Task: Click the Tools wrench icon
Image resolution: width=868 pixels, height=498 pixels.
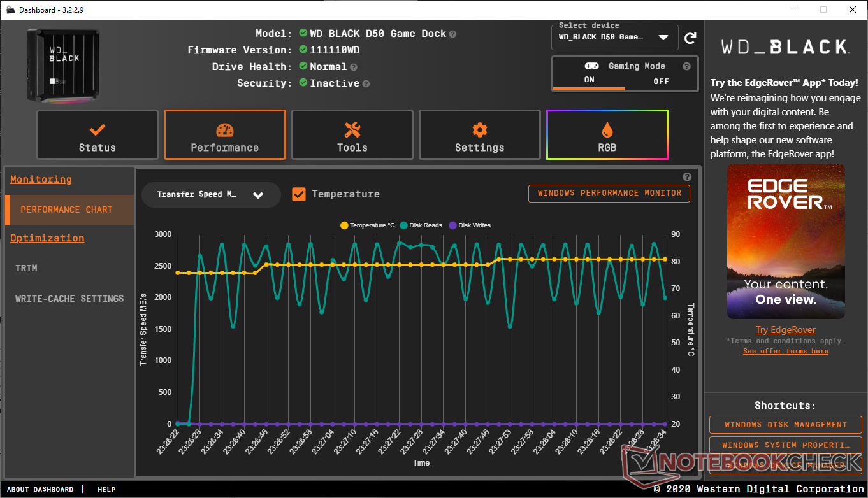Action: click(352, 130)
